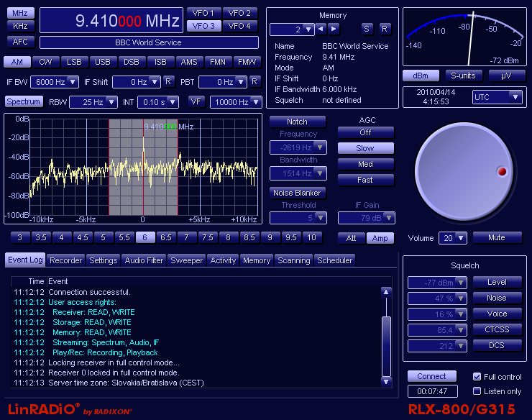Switch to LSB mode

pos(74,62)
